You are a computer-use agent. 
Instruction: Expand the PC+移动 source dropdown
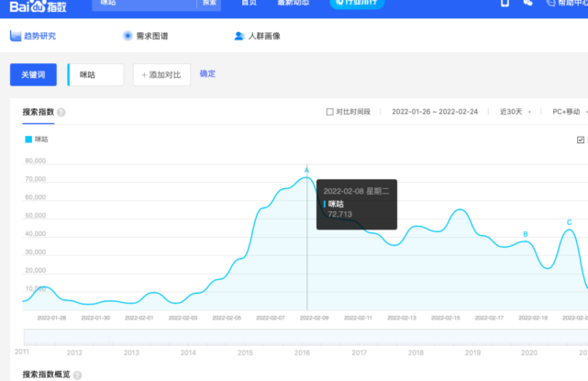[x=564, y=112]
